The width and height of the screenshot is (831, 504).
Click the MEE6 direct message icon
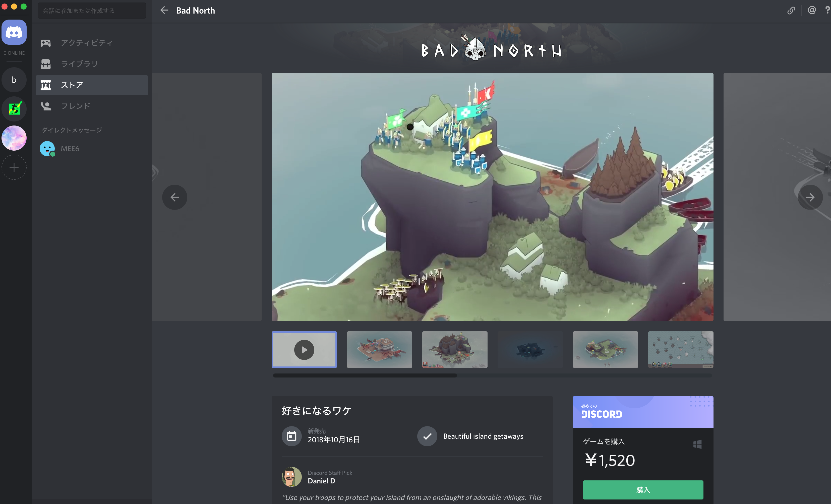pyautogui.click(x=47, y=148)
